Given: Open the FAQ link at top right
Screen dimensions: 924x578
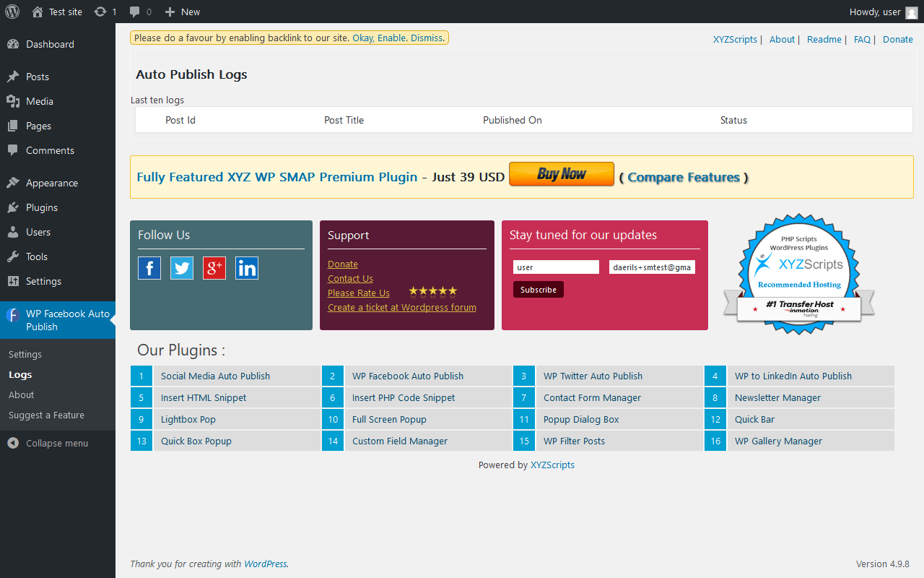Looking at the screenshot, I should [862, 40].
